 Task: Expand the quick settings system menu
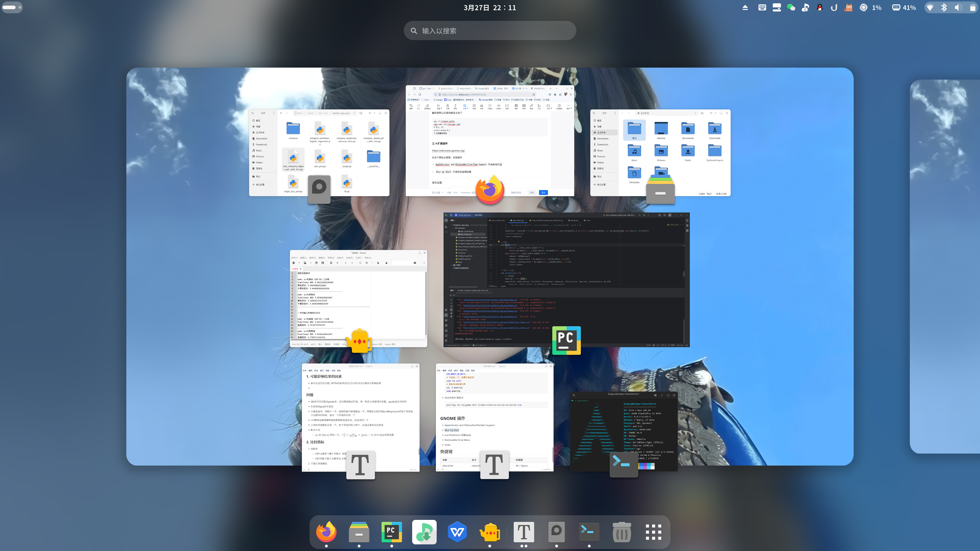(951, 8)
